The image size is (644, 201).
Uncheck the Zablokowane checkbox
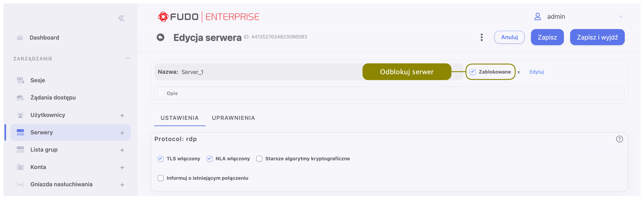tap(473, 72)
